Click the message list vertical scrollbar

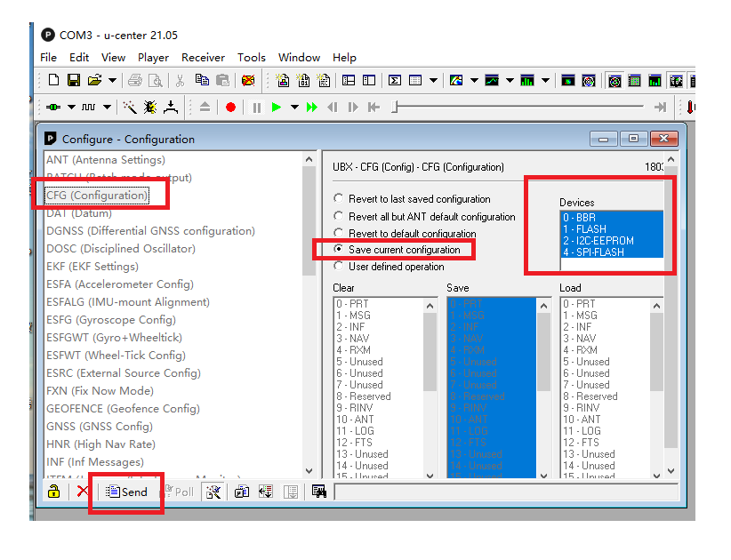coord(309,315)
